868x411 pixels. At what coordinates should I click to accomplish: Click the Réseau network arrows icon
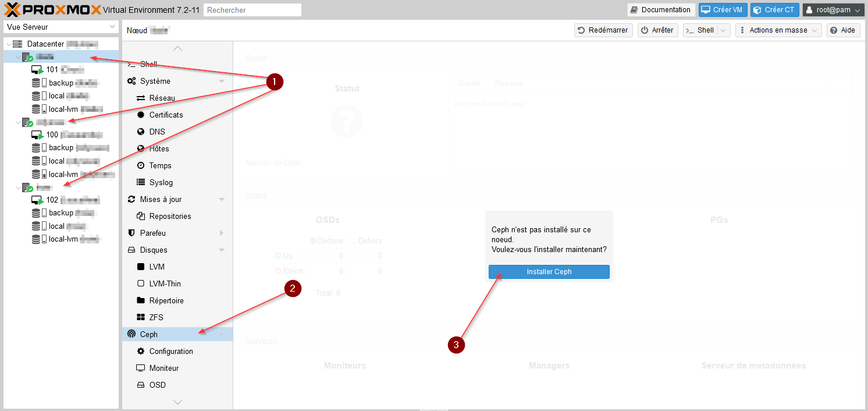coord(141,98)
